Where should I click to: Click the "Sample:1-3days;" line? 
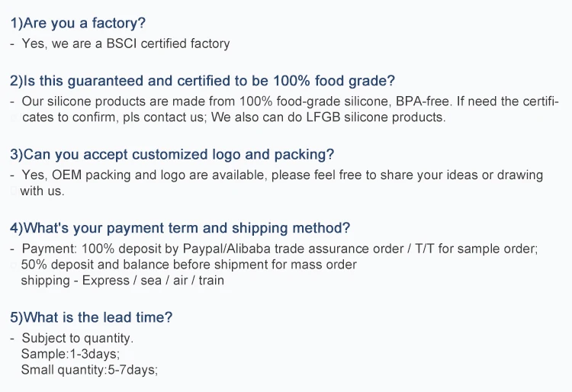click(x=70, y=354)
